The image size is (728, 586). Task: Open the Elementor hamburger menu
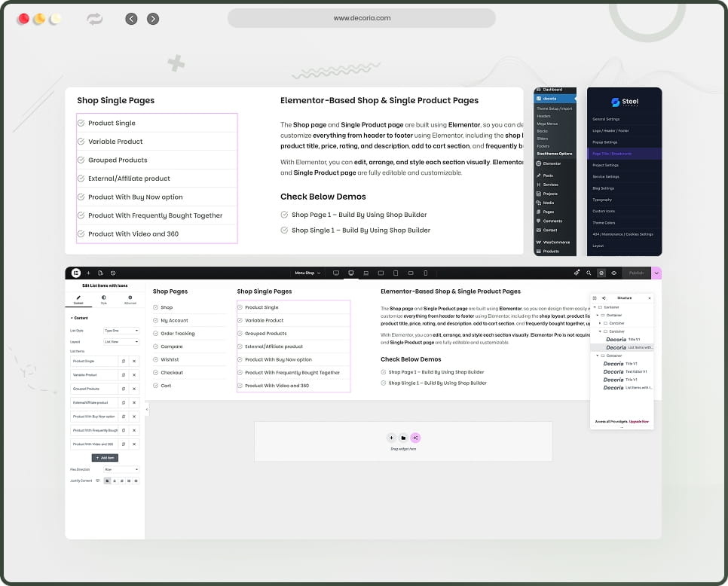pos(75,273)
